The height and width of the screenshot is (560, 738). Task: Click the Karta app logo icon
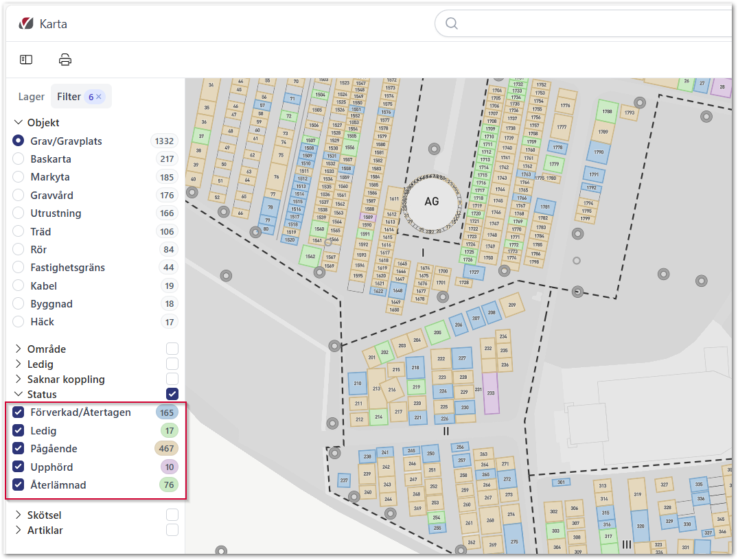(x=26, y=24)
